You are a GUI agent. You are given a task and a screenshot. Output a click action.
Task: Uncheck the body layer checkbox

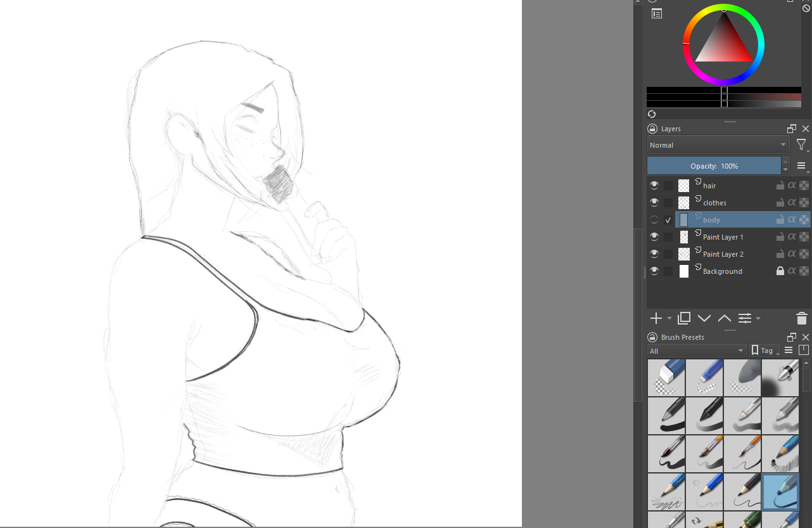(x=668, y=220)
